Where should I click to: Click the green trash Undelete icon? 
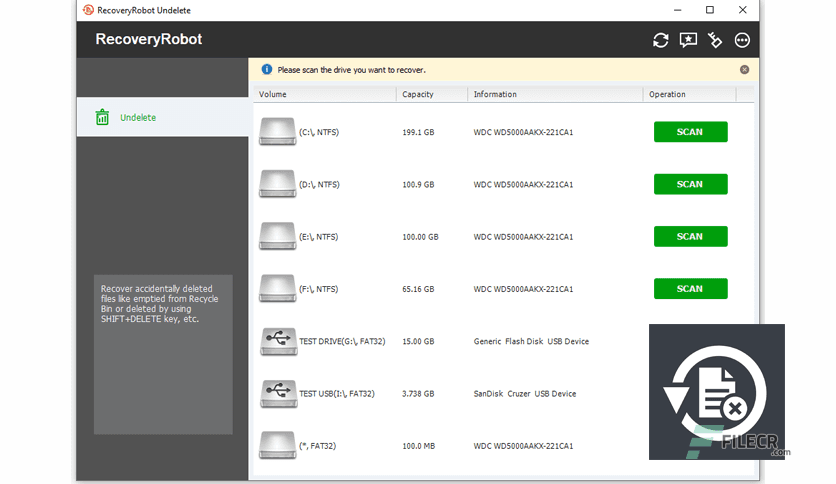(x=102, y=117)
